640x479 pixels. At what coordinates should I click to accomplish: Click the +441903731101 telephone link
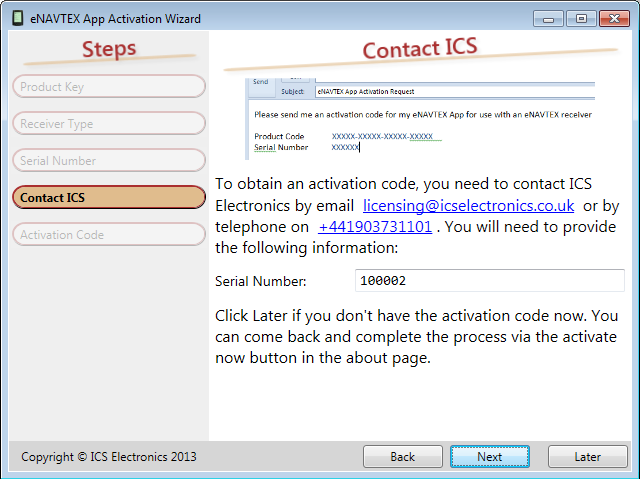375,226
